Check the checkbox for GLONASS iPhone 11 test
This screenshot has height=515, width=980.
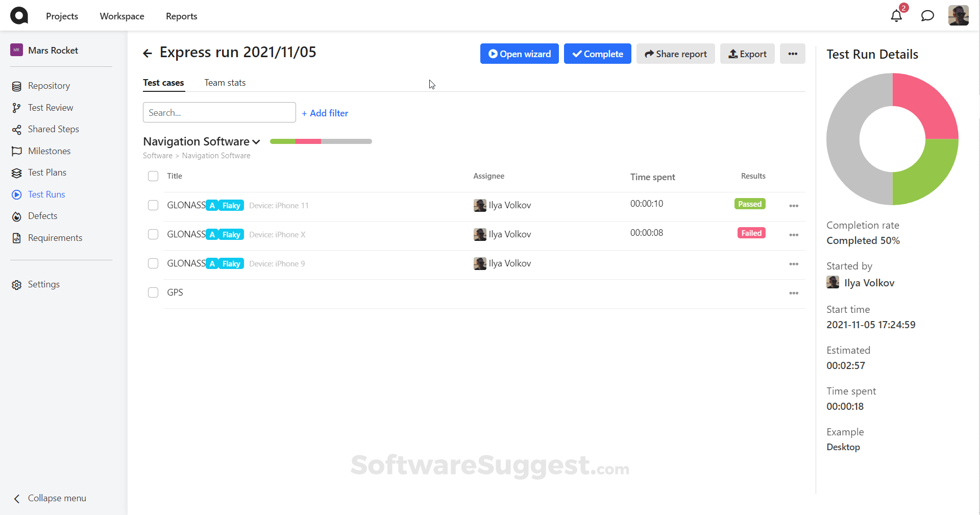tap(153, 205)
